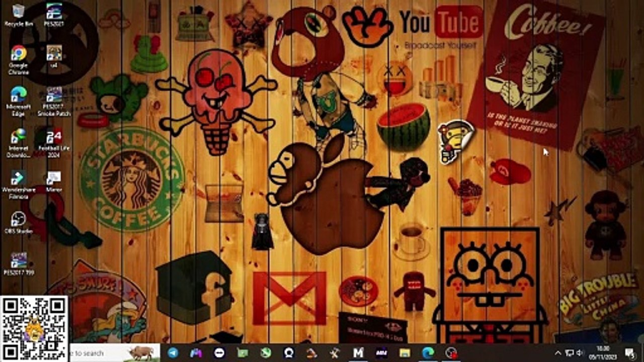Select the Internet Download Manager desktop shortcut

[19, 143]
